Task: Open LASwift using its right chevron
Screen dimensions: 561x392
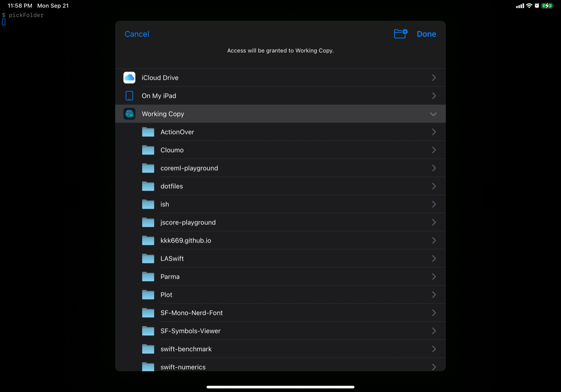Action: tap(434, 259)
